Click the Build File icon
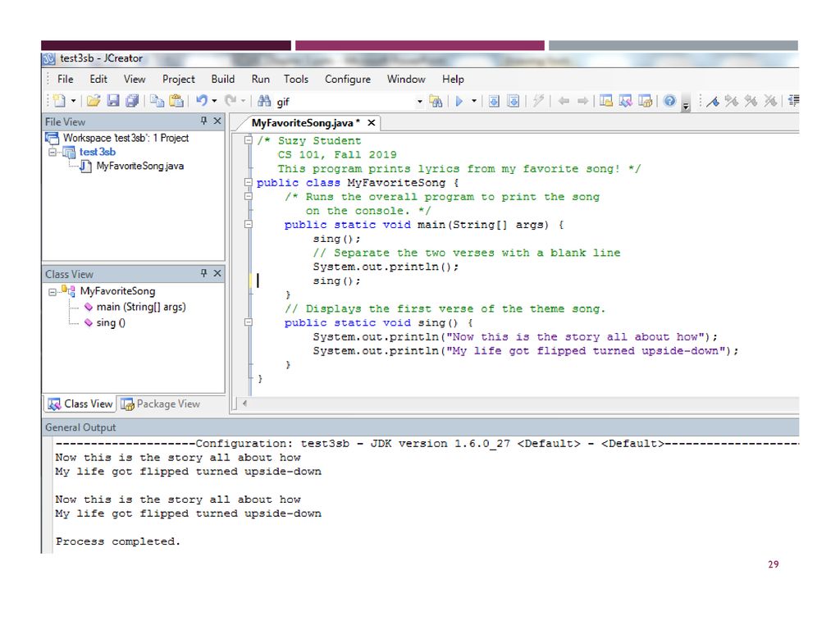Viewport: 840px width, 630px height. [494, 101]
